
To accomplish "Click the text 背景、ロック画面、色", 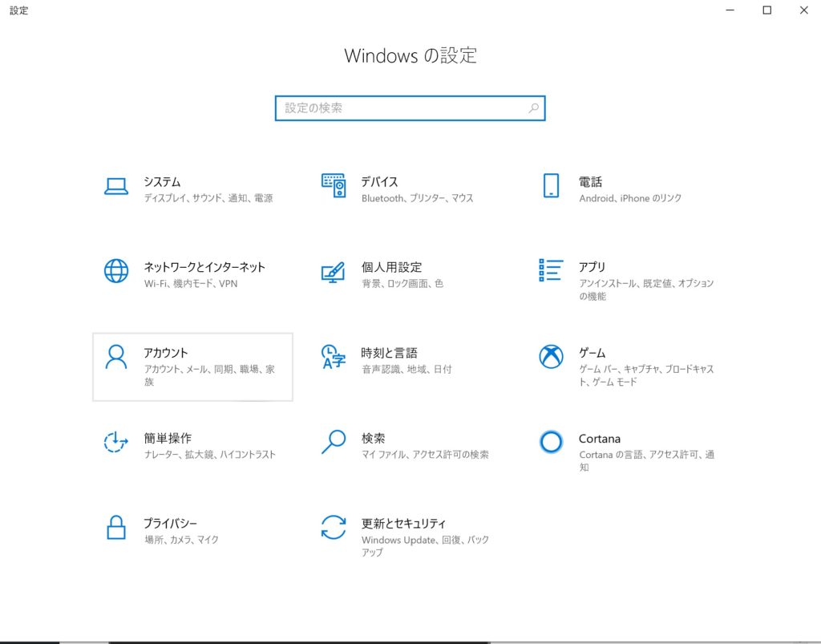I will click(402, 283).
